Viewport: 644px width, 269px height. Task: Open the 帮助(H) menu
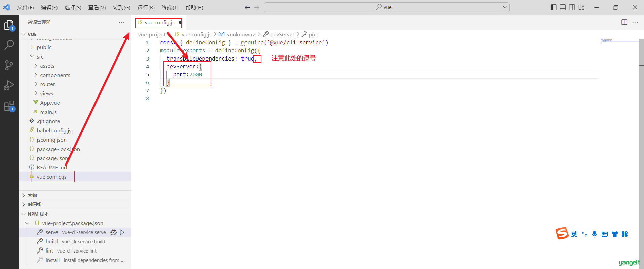[194, 7]
